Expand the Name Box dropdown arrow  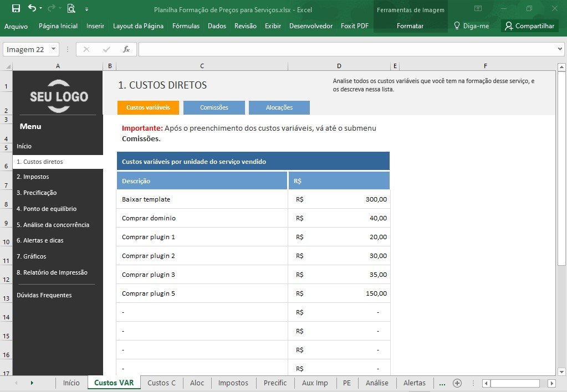pos(53,49)
